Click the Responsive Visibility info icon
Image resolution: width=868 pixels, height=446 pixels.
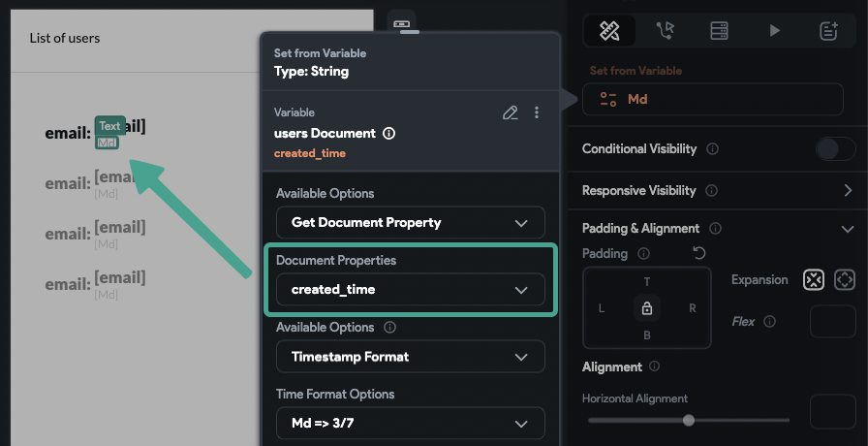[712, 191]
